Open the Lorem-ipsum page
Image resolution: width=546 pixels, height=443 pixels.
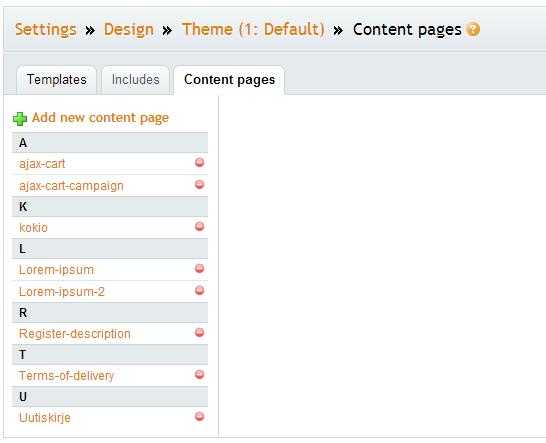[56, 270]
